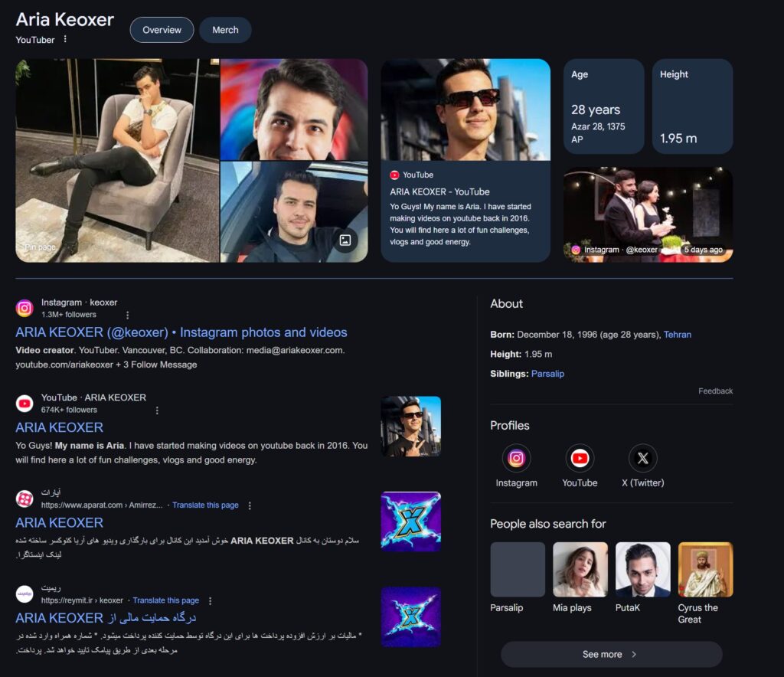This screenshot has height=677, width=784.
Task: Send Feedback on the About panel
Action: (715, 391)
